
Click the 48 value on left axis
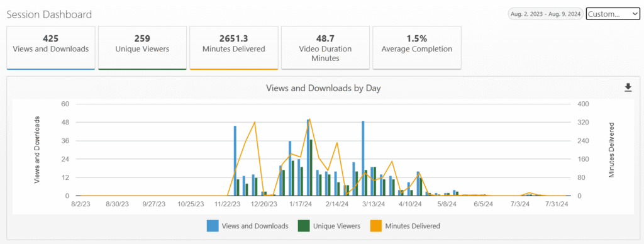(65, 123)
